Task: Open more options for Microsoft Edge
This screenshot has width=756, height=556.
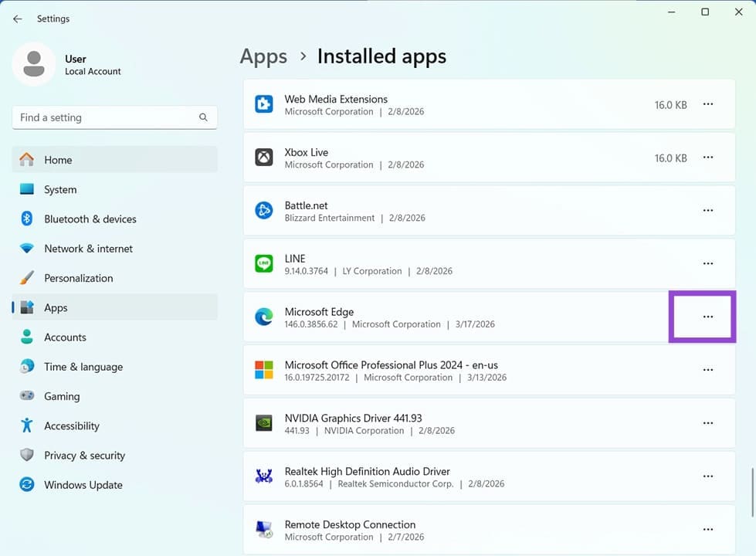Action: pyautogui.click(x=707, y=317)
